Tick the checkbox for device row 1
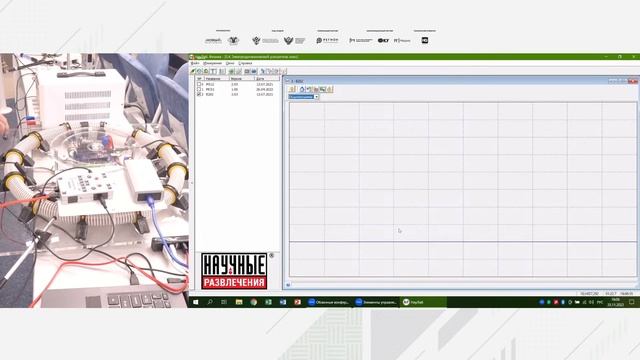 click(199, 89)
